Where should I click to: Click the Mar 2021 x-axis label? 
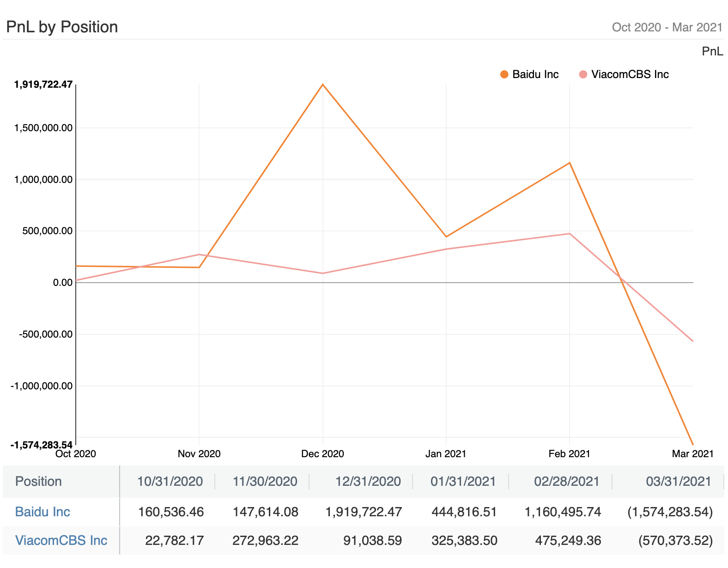pyautogui.click(x=692, y=454)
